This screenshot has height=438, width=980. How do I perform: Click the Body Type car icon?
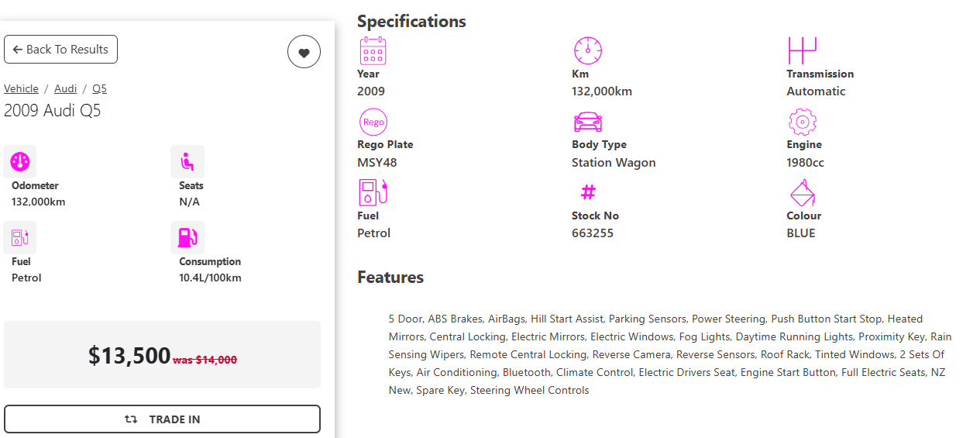(587, 122)
